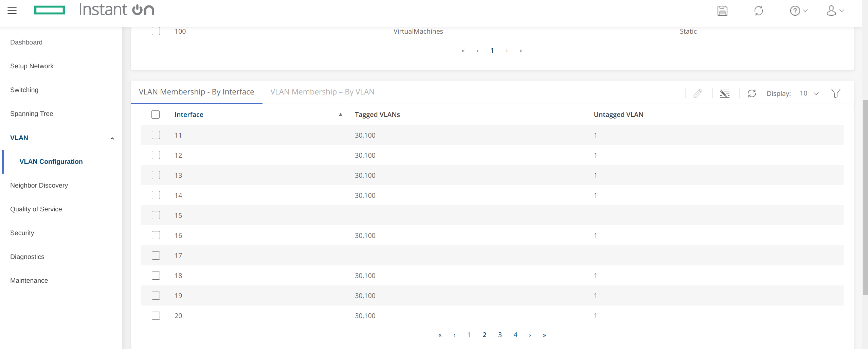Open the bulk edit icon in the table toolbar
The image size is (868, 349).
point(725,93)
